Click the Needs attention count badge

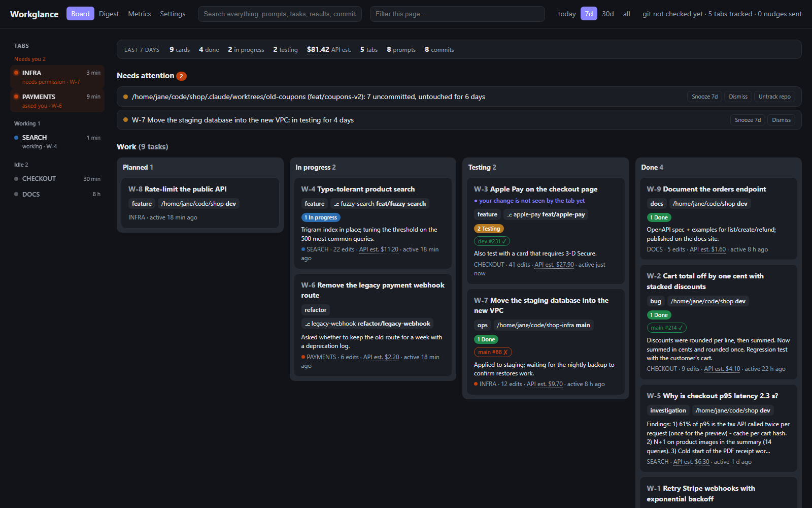(x=181, y=76)
